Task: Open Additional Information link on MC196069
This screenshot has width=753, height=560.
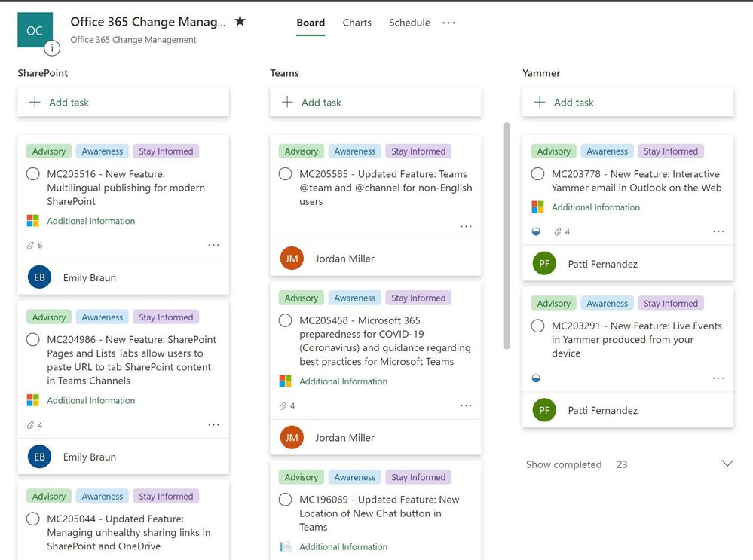Action: click(x=344, y=547)
